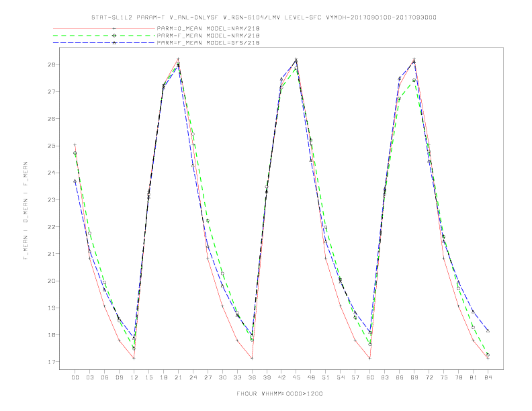
Task: Click x-axis forecast hour label 15
Action: [x=149, y=377]
